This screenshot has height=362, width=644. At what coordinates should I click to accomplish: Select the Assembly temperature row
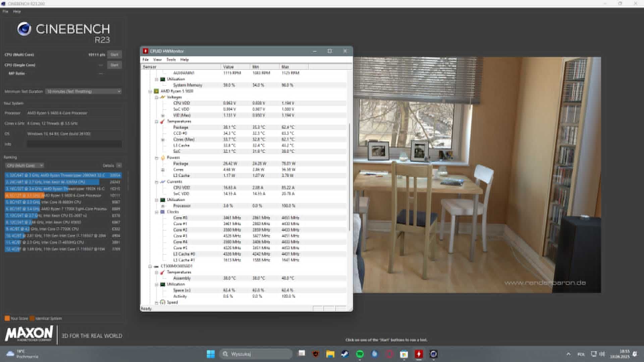coord(244,278)
